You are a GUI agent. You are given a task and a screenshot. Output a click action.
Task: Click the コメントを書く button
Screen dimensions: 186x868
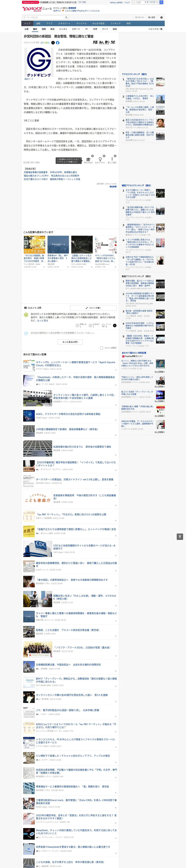[x=93, y=308]
